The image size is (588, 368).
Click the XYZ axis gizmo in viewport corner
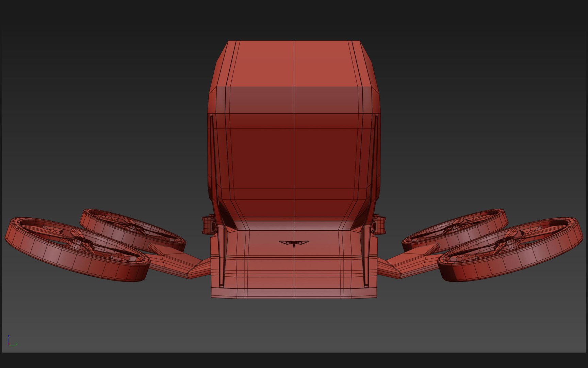pyautogui.click(x=12, y=341)
